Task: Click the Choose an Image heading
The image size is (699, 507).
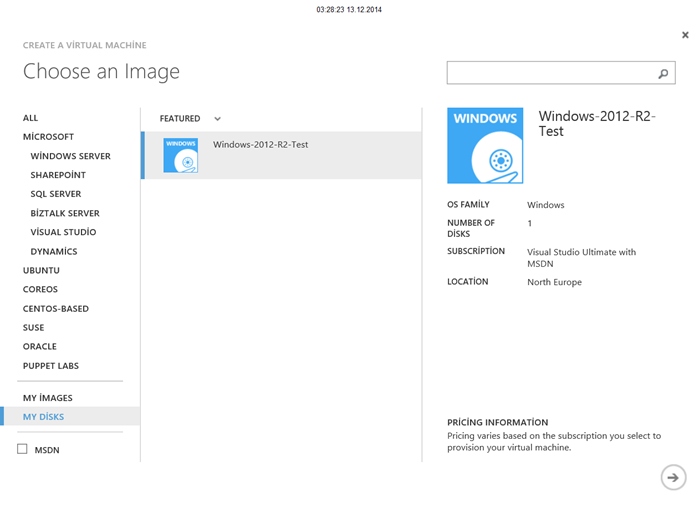Action: click(x=101, y=72)
